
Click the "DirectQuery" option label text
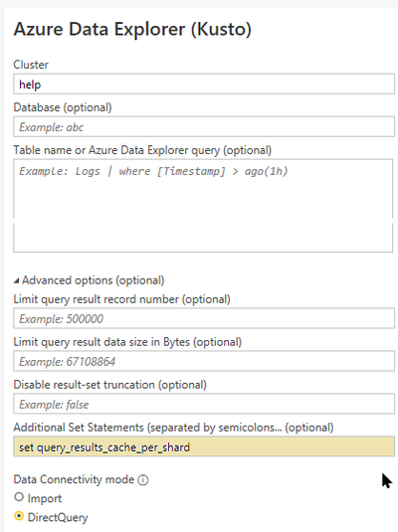58,518
